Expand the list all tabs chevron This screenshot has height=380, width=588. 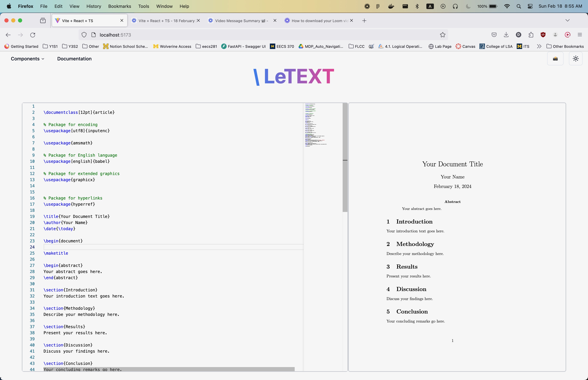(567, 20)
